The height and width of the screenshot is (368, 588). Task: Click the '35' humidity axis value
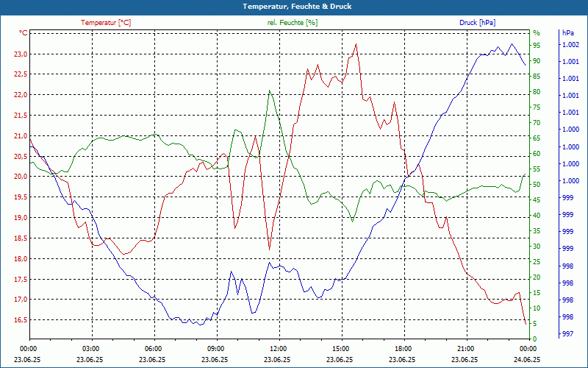pyautogui.click(x=537, y=231)
